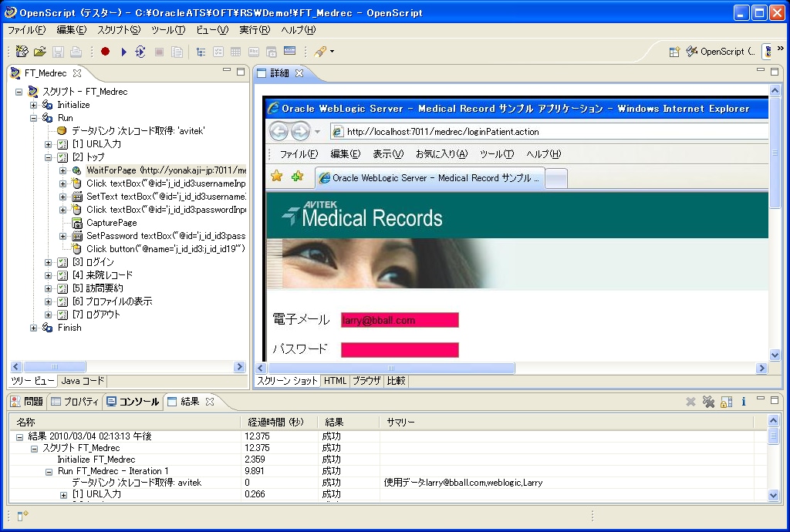The width and height of the screenshot is (790, 532).
Task: Switch to the スクリーン ショット tab
Action: coord(287,381)
